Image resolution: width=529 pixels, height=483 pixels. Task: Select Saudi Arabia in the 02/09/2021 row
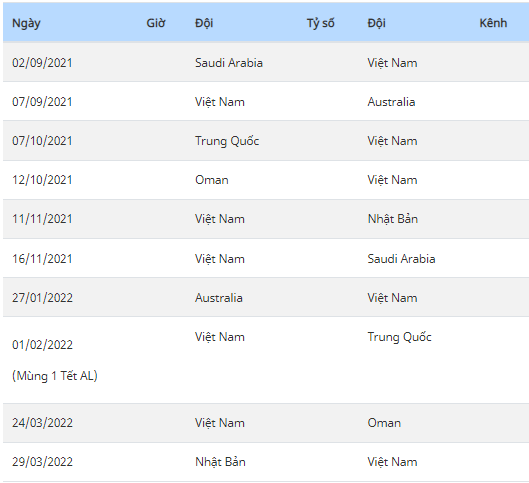(229, 63)
